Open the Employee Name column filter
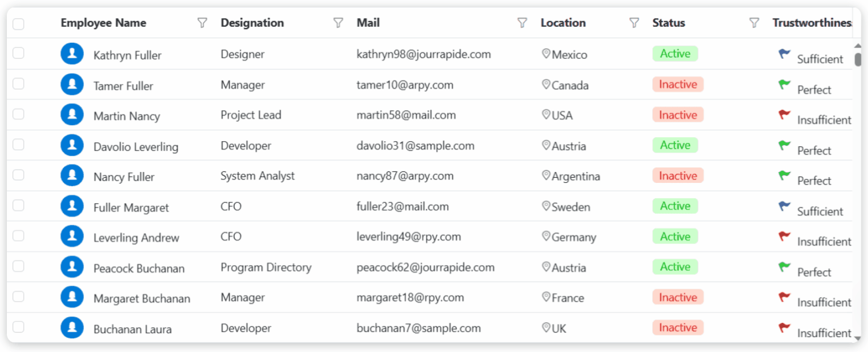The width and height of the screenshot is (868, 352). (x=202, y=23)
